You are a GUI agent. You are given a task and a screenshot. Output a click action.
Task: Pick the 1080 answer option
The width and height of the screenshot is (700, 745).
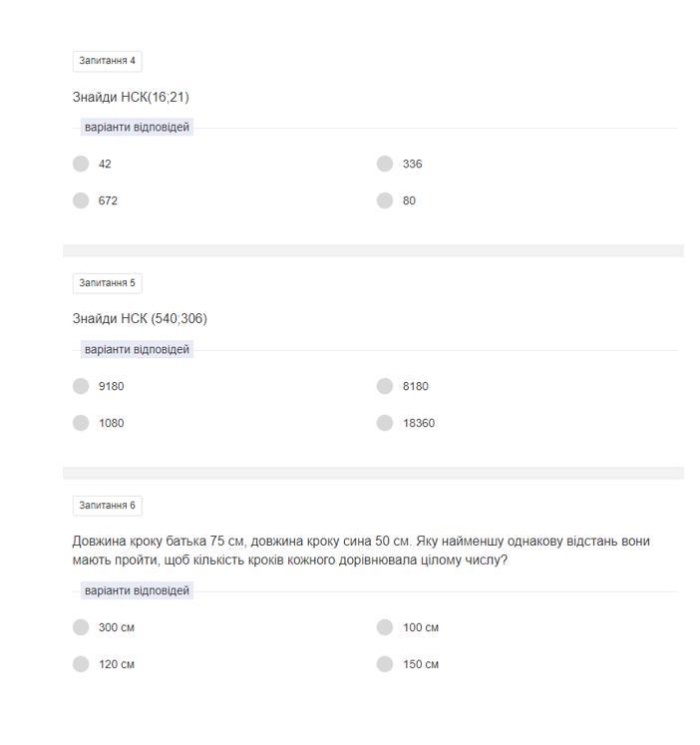pyautogui.click(x=81, y=423)
